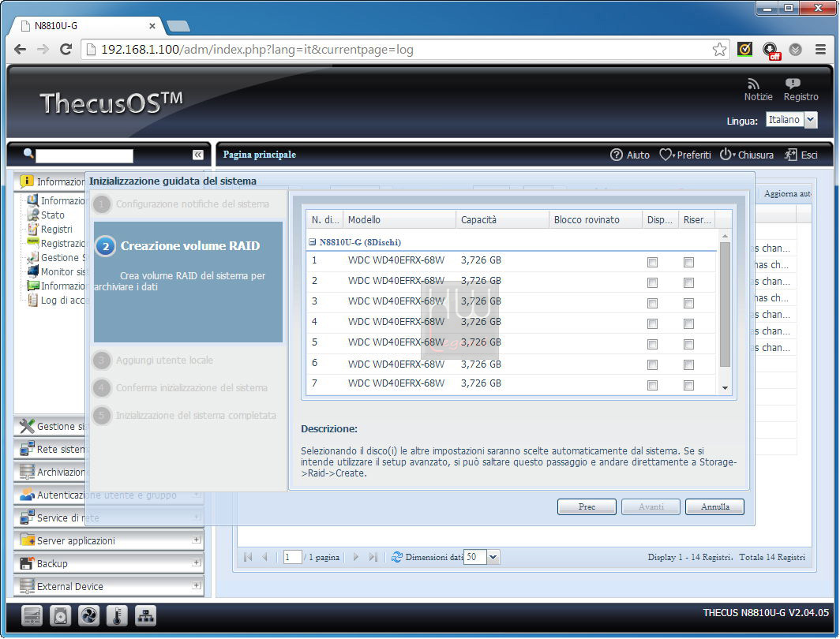840x639 pixels.
Task: Collapse the N8810U-G (8Dischi) group
Action: pos(312,242)
